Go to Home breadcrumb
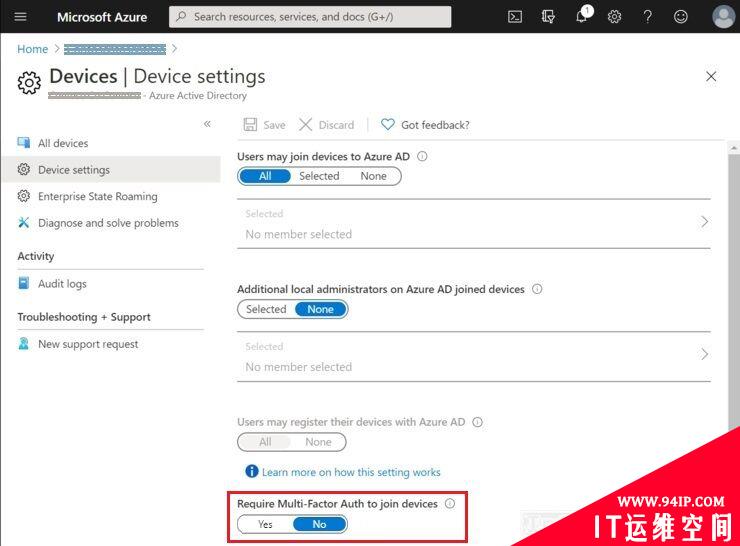 point(33,49)
